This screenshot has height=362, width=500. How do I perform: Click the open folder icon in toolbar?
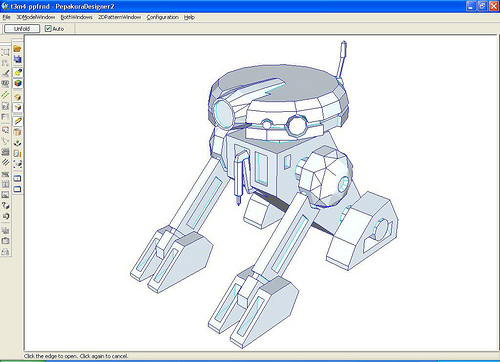coord(17,49)
